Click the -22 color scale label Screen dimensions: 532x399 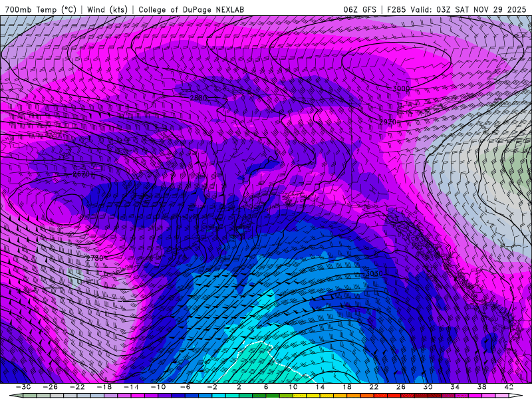[x=77, y=387]
